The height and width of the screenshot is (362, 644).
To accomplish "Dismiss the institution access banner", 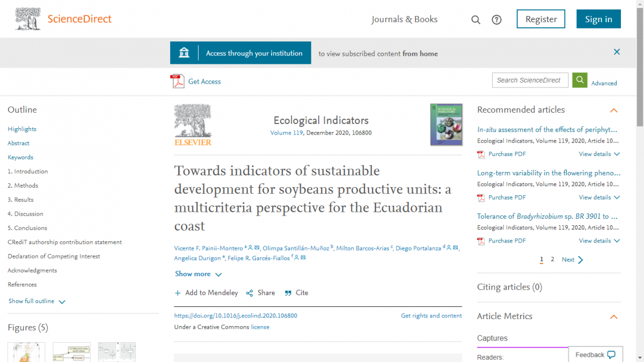I will coord(617,52).
